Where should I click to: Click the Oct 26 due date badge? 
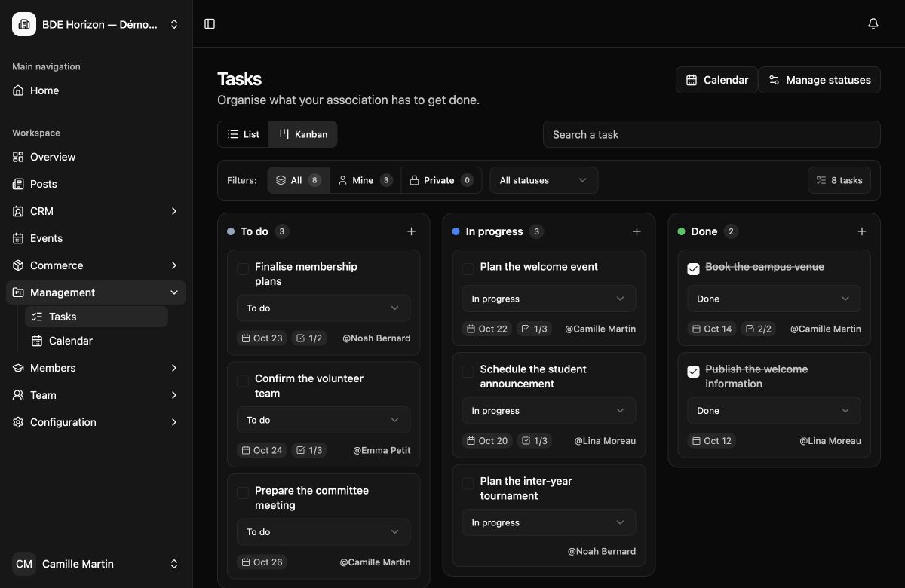click(x=262, y=562)
